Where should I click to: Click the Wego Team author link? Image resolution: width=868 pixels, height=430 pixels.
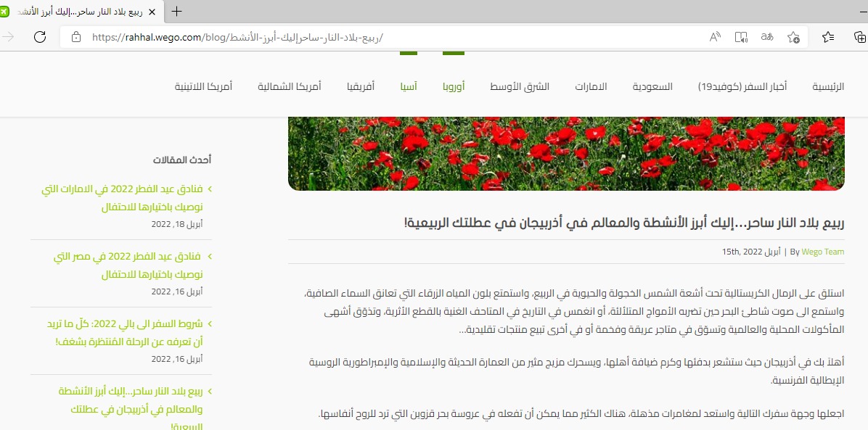[x=822, y=252]
